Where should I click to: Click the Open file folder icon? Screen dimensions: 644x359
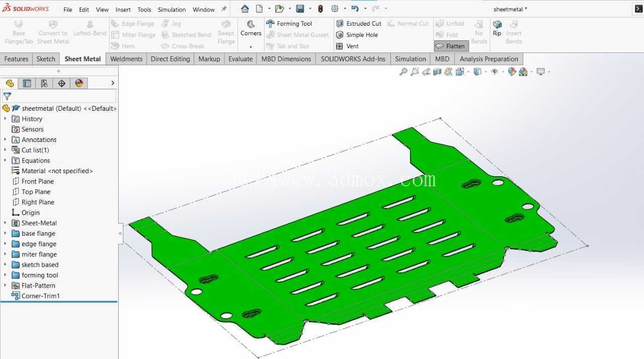click(279, 9)
